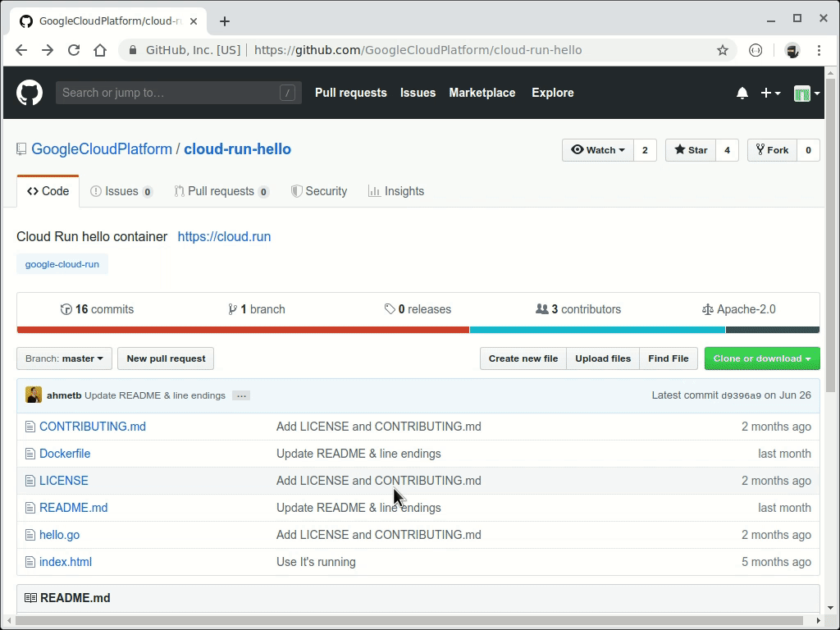This screenshot has width=840, height=630.
Task: Click the browser address bar URL
Action: tap(418, 50)
